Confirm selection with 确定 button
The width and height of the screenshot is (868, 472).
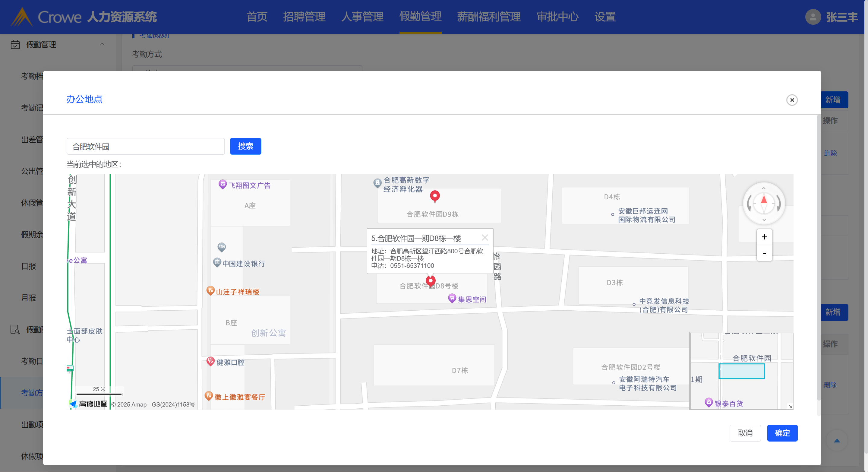(x=782, y=433)
